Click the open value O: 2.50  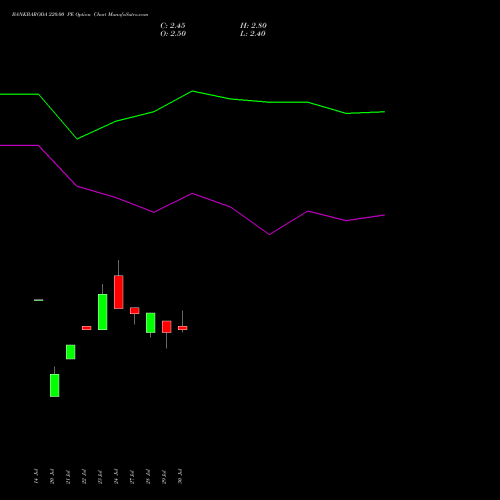[x=173, y=34]
